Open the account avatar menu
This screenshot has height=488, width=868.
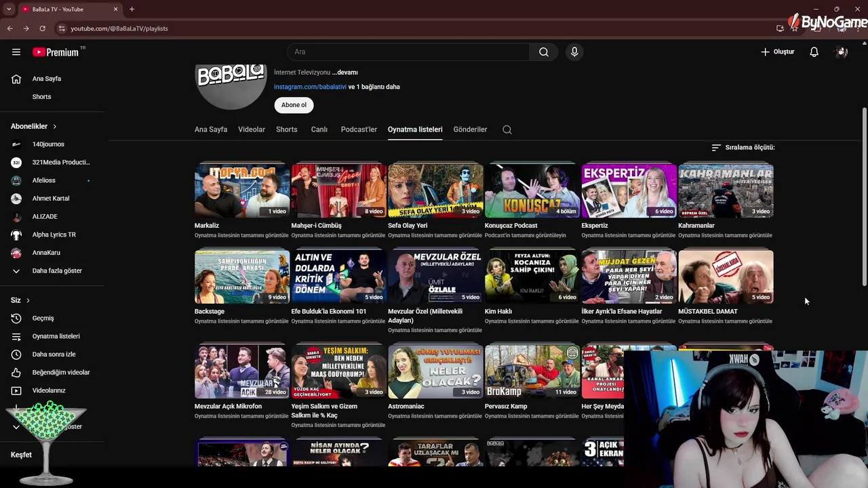click(x=842, y=52)
